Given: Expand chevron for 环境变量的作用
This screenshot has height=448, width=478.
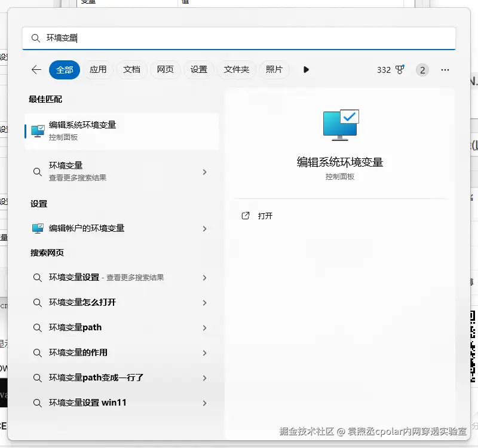Looking at the screenshot, I should point(204,353).
